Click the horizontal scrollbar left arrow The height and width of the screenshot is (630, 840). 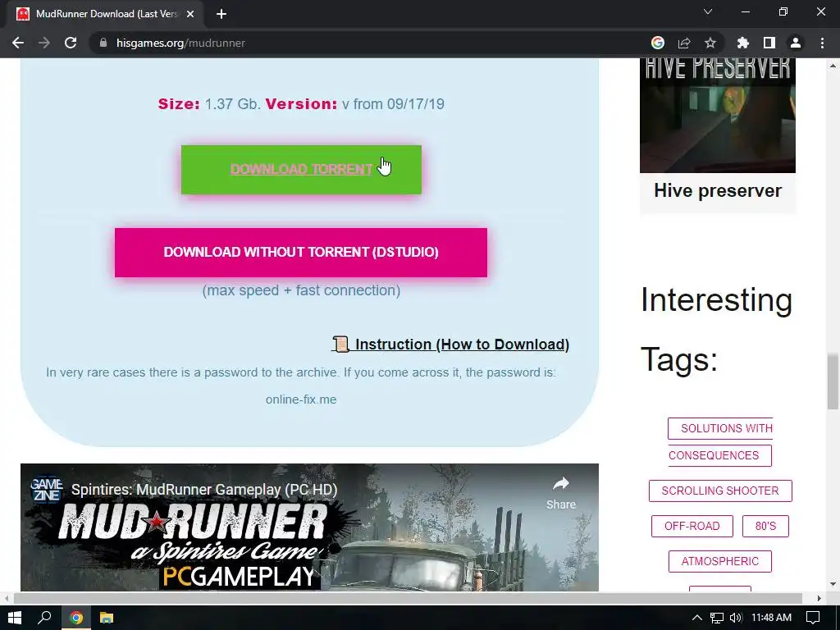(6, 598)
